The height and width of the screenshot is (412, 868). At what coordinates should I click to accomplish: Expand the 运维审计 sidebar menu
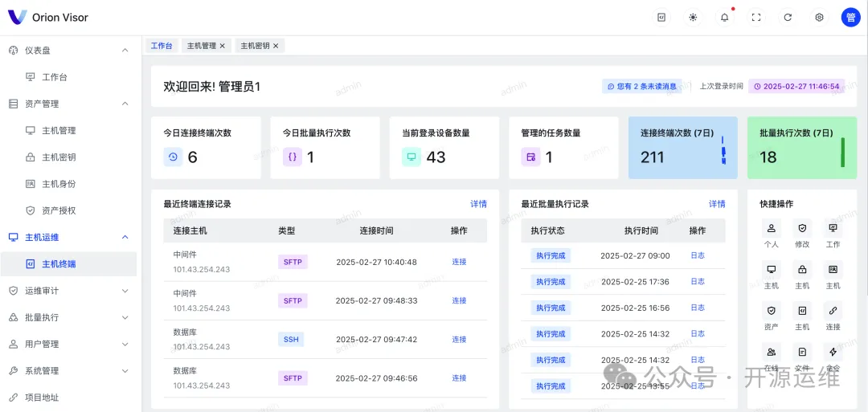pos(125,291)
